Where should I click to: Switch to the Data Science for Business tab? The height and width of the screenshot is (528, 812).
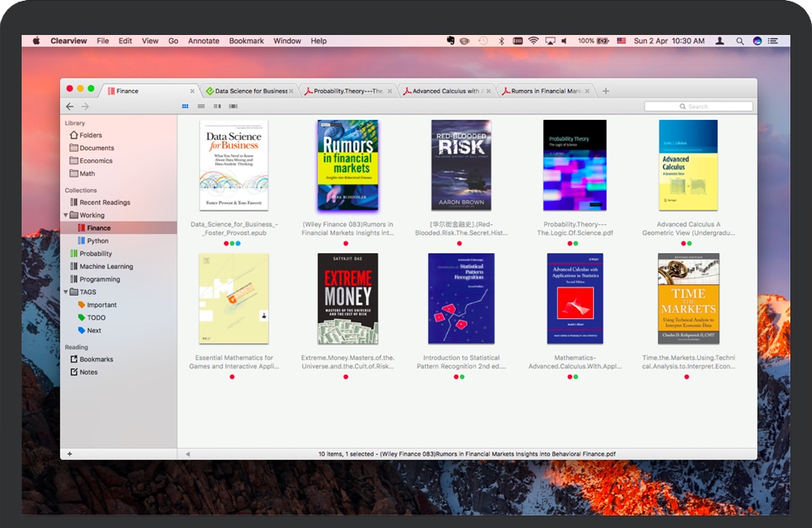point(250,92)
